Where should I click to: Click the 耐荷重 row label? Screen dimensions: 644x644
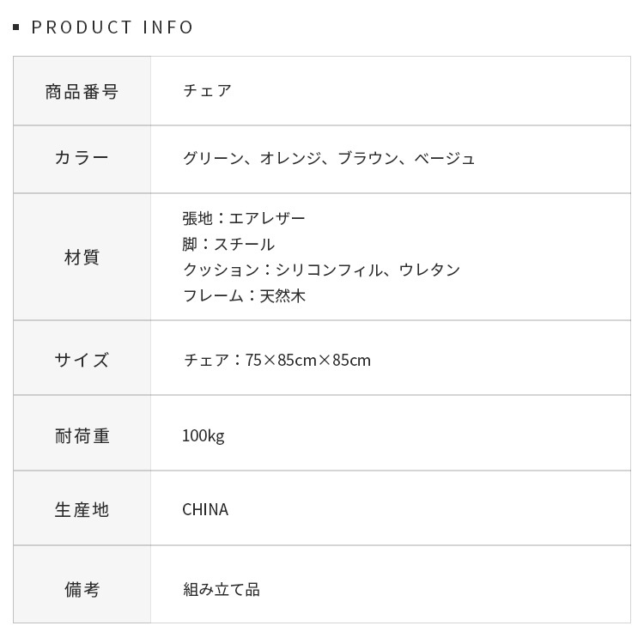pos(82,435)
